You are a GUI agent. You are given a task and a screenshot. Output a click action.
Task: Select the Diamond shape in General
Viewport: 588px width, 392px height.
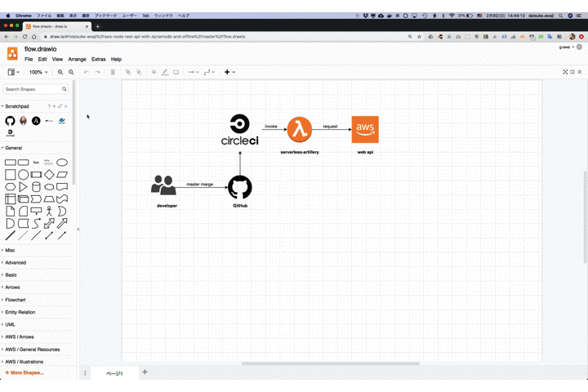(49, 175)
